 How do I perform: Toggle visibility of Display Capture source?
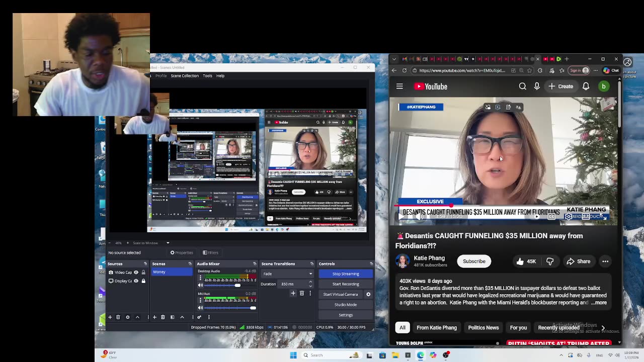click(x=136, y=281)
